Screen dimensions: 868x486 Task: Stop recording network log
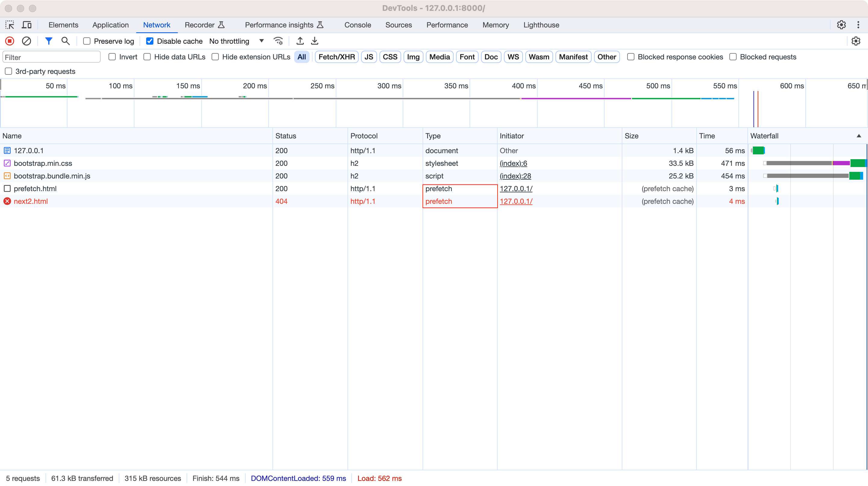point(9,41)
